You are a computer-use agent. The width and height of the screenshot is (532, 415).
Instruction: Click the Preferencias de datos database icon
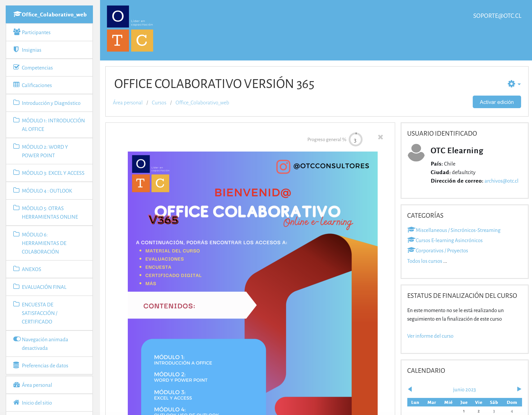point(16,365)
